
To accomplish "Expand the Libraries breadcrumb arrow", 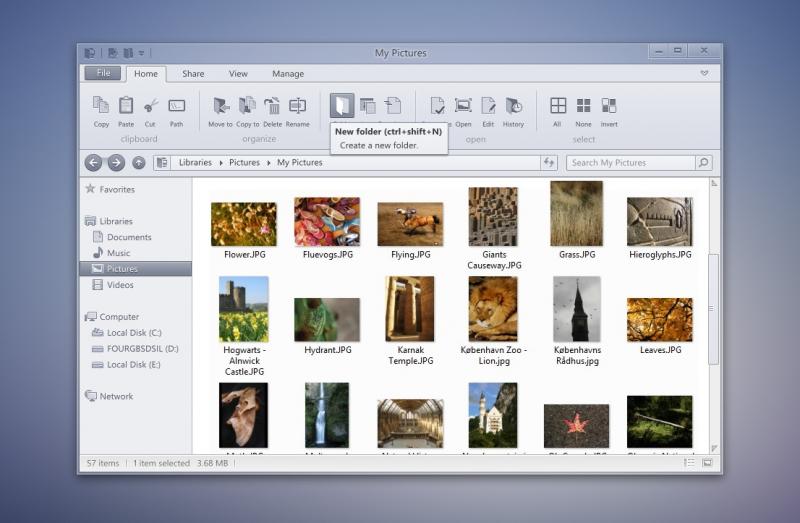I will (220, 163).
